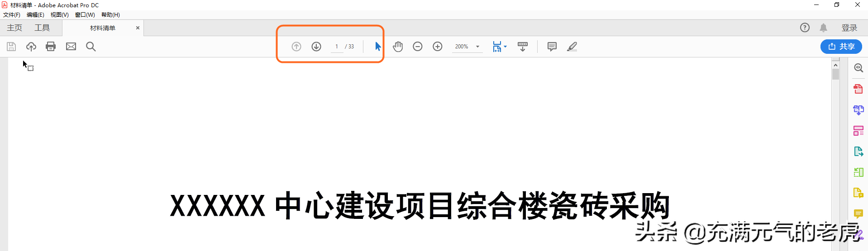This screenshot has width=868, height=251.
Task: Print the document using printer icon
Action: (x=51, y=47)
